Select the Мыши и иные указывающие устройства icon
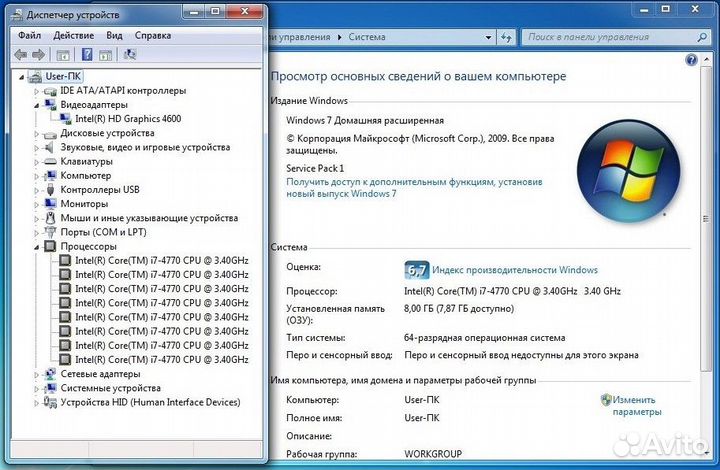720x470 pixels. click(x=50, y=218)
